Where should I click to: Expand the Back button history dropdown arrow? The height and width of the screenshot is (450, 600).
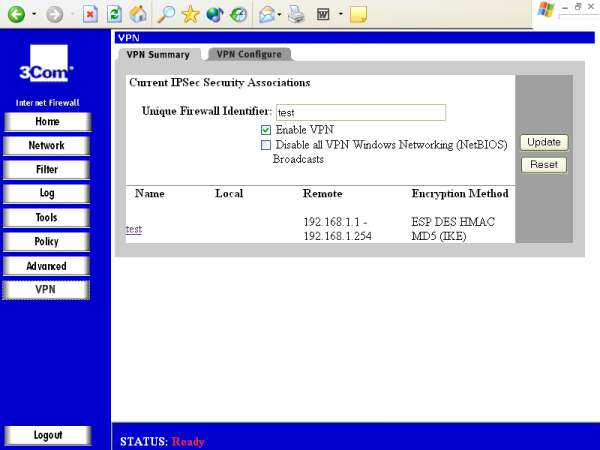tap(34, 15)
